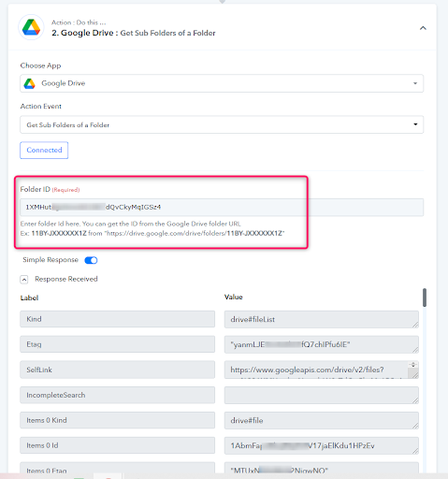Open the Action Event dropdown
This screenshot has height=479, width=448.
222,124
